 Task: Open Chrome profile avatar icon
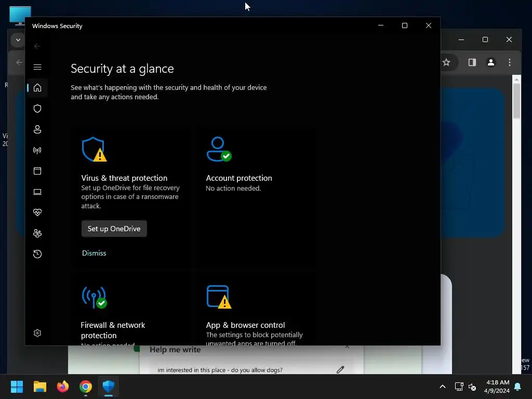pos(490,62)
